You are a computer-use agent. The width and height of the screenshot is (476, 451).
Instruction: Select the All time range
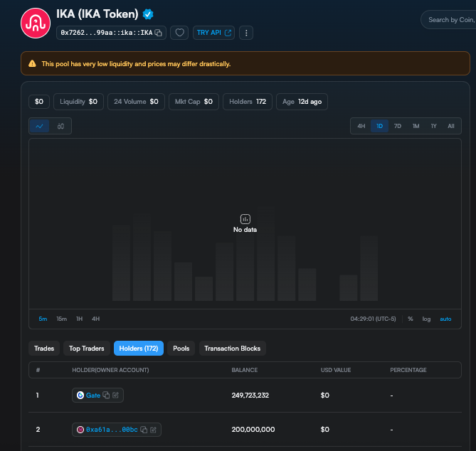(451, 126)
